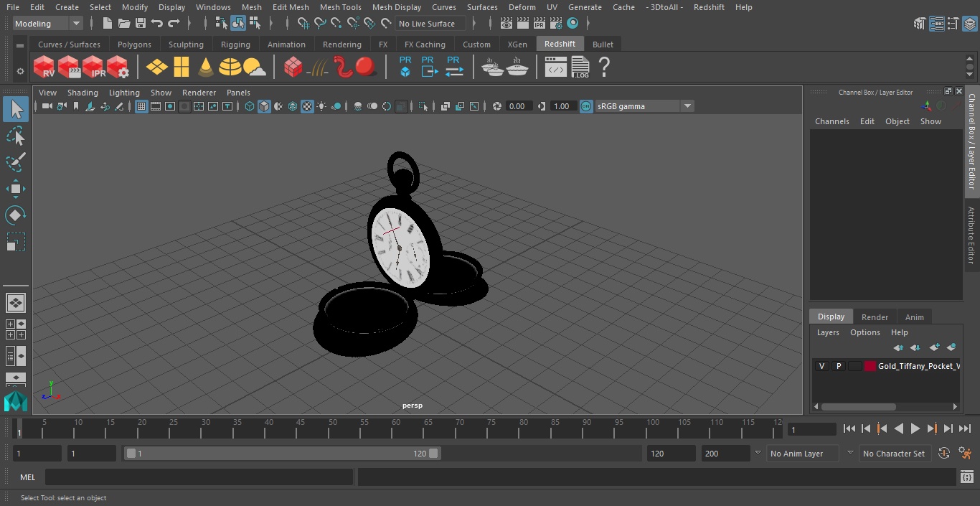Select the Lasso tool
Screen dimensions: 980x506
click(16, 136)
